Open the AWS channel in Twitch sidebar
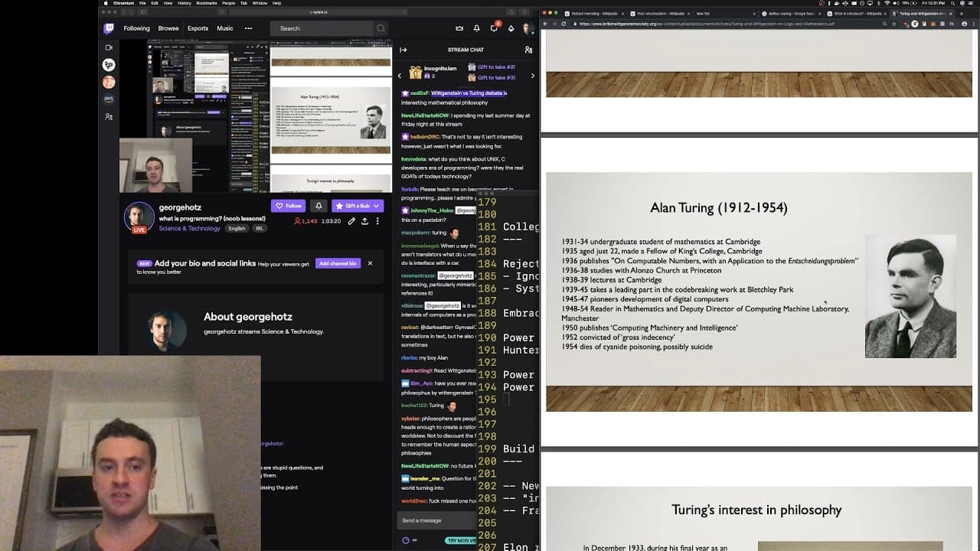The height and width of the screenshot is (551, 980). [x=109, y=99]
